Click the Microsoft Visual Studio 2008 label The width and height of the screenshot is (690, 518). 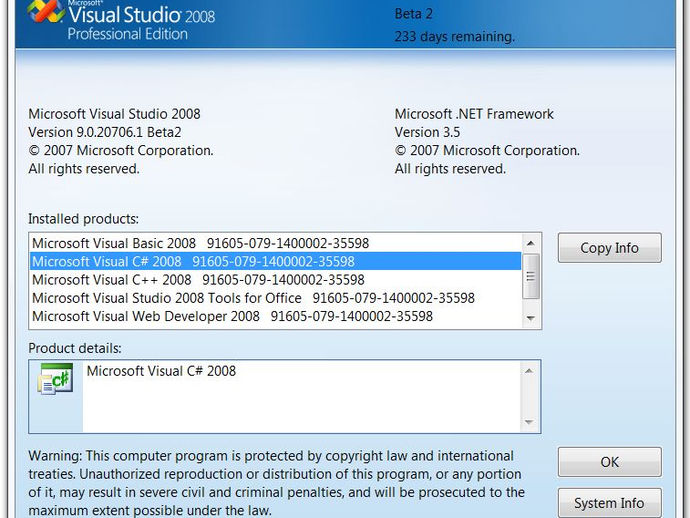(114, 114)
